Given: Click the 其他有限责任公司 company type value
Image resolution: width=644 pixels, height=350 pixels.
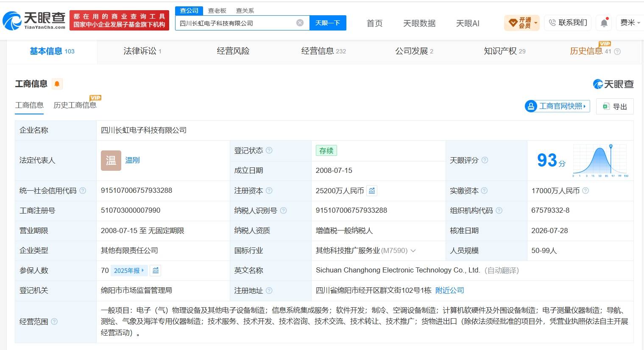Looking at the screenshot, I should 129,250.
